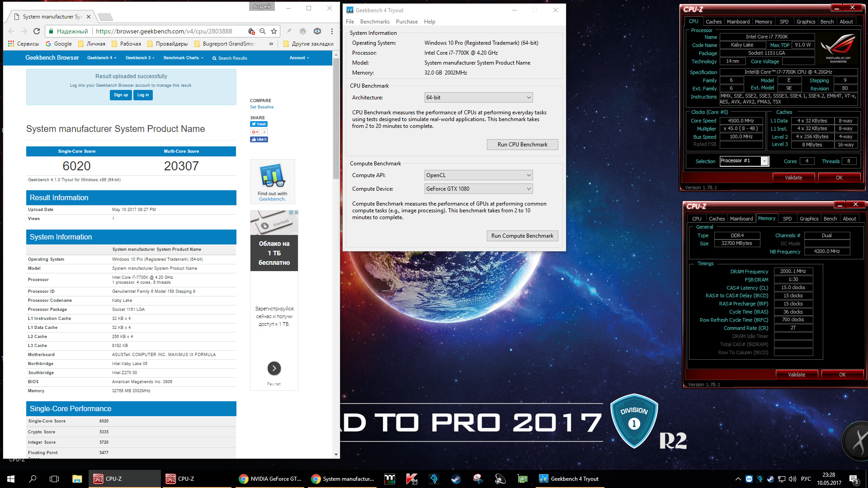868x488 pixels.
Task: Open Task View on the taskbar
Action: (54, 479)
